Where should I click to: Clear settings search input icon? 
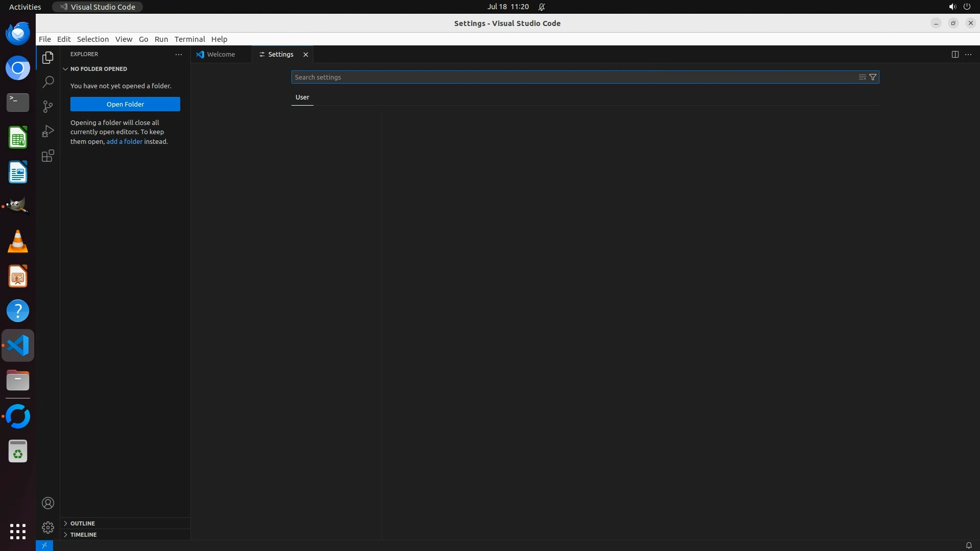tap(862, 77)
